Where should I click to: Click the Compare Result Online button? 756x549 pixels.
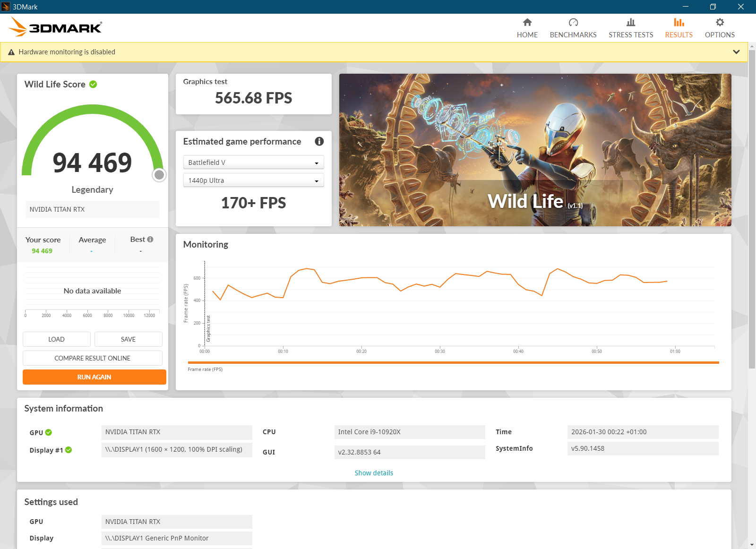pyautogui.click(x=93, y=358)
